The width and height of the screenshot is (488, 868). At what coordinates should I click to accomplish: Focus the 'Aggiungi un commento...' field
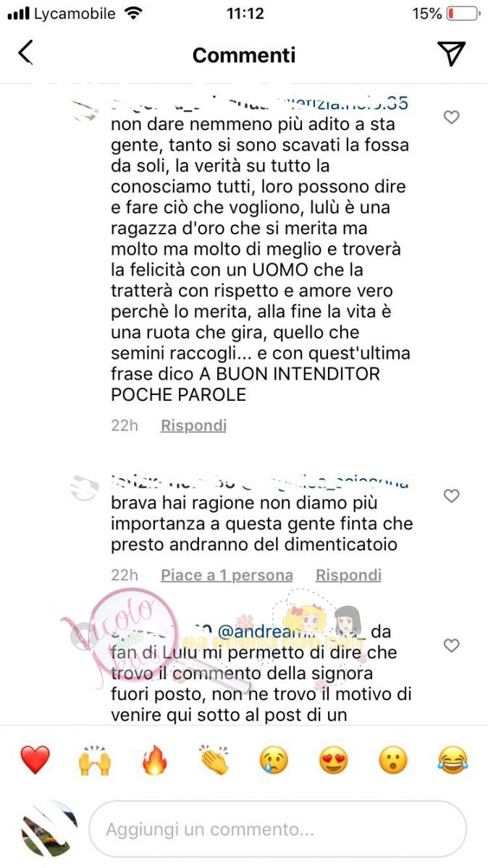[x=277, y=829]
